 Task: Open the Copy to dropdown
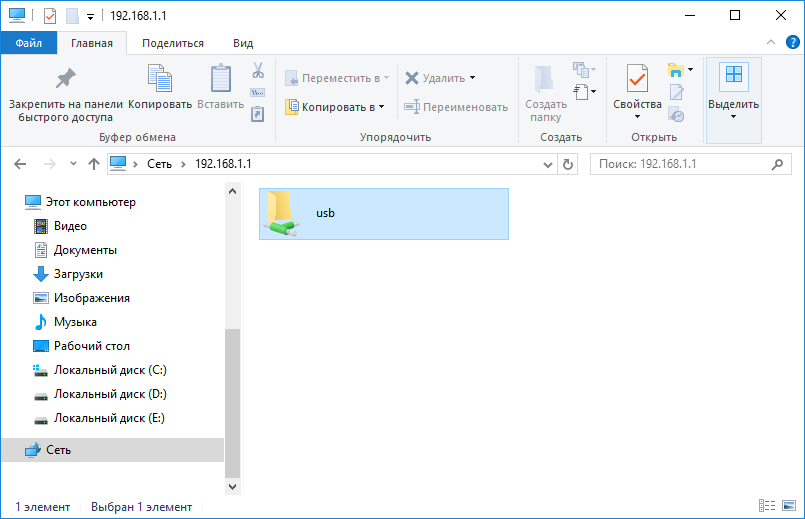(x=334, y=107)
